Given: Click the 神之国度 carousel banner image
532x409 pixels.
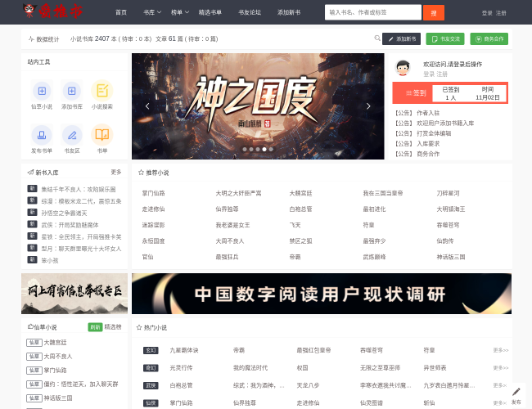Looking at the screenshot, I should pos(258,106).
